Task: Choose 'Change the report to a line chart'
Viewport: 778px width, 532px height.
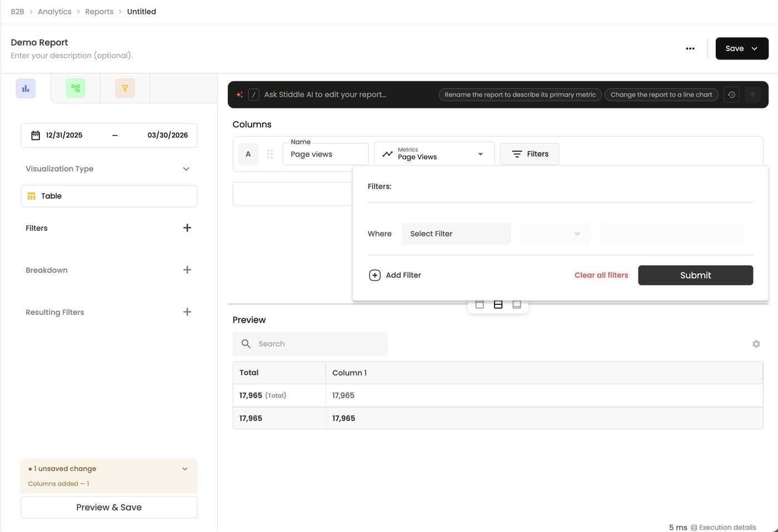Action: [661, 95]
